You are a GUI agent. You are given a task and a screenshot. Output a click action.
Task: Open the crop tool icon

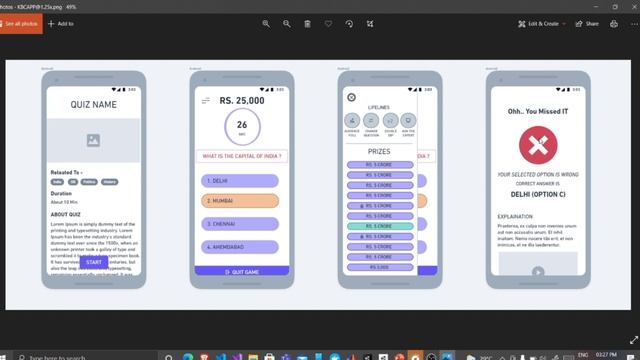(370, 24)
